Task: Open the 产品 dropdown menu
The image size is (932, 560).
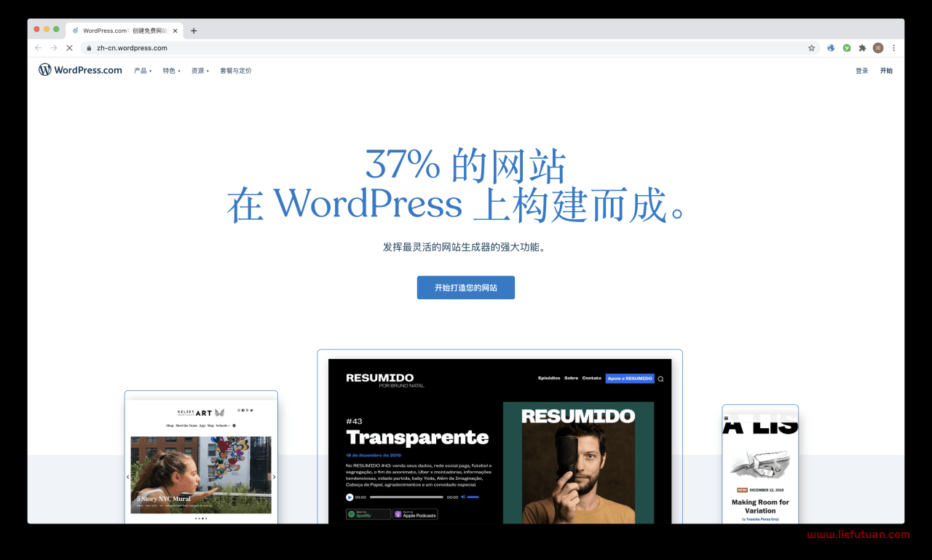Action: (x=143, y=71)
